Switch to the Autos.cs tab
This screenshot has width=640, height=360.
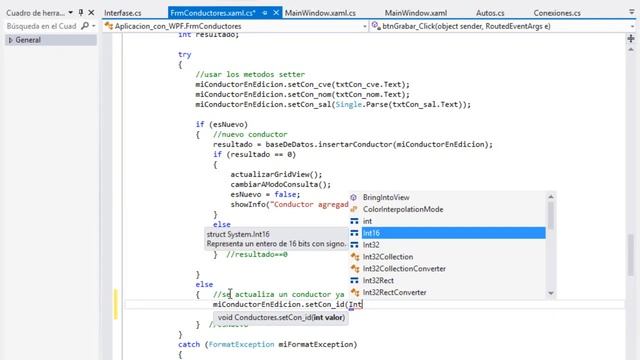[490, 13]
